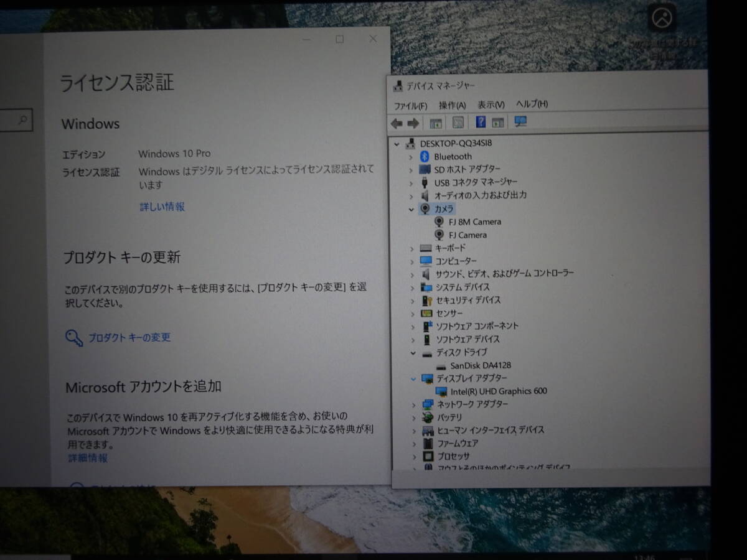Expand the ネットワーク アダプター category
This screenshot has height=560, width=747.
click(413, 404)
